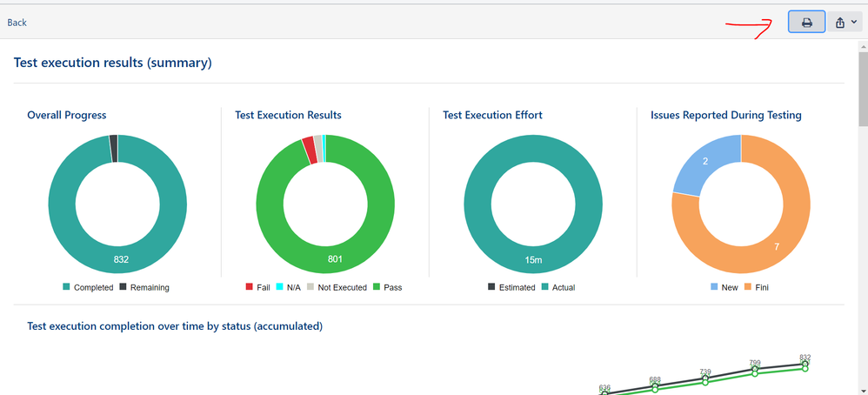Image resolution: width=868 pixels, height=395 pixels.
Task: Open the export share dropdown
Action: [845, 23]
